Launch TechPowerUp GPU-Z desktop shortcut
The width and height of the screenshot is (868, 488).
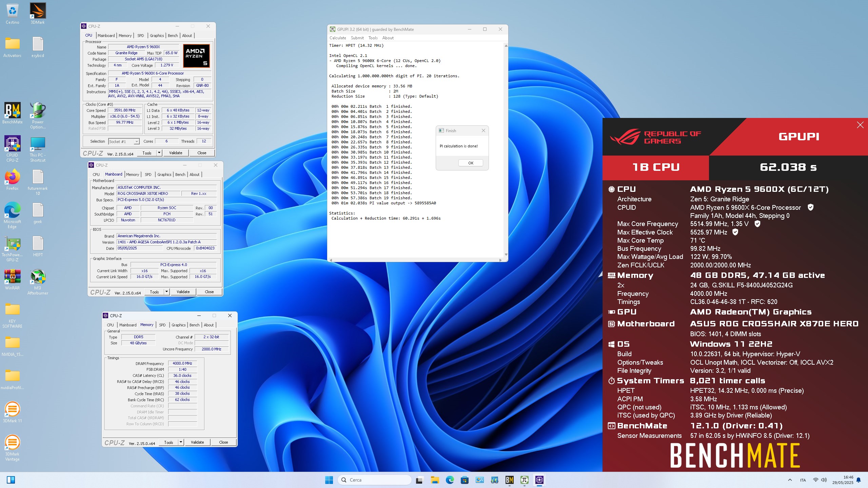click(12, 248)
